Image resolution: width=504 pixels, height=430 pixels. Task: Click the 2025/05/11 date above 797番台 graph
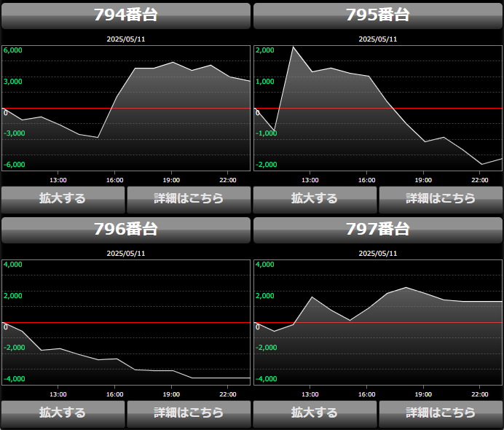click(x=378, y=254)
